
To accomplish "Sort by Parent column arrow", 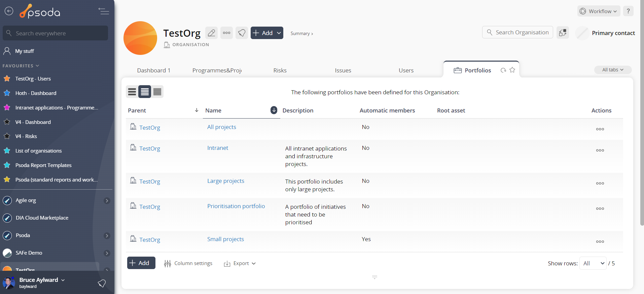I will (196, 110).
